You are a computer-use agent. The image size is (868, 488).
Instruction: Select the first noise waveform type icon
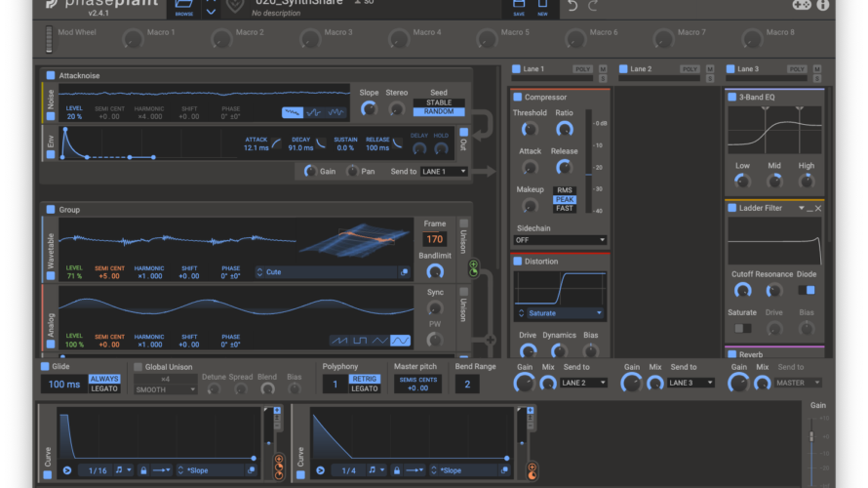[x=293, y=112]
